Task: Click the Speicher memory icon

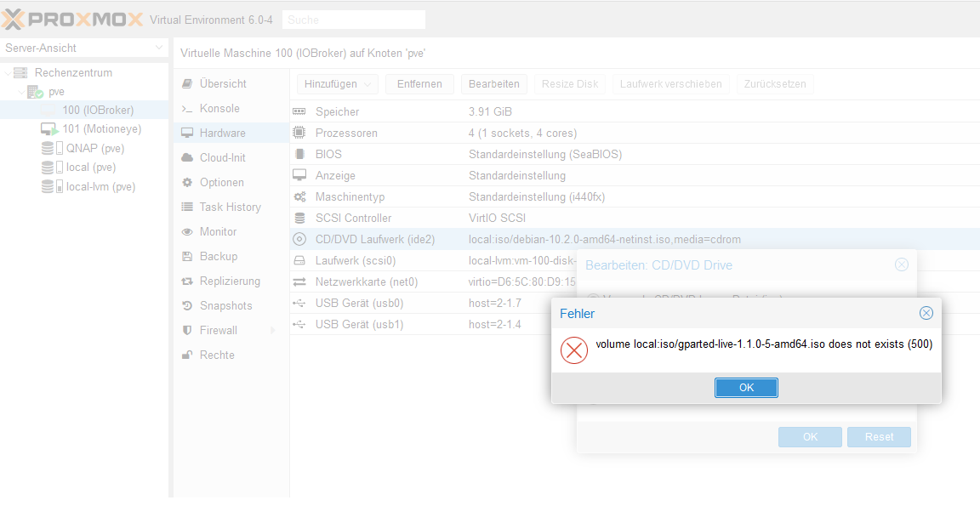Action: (x=299, y=112)
